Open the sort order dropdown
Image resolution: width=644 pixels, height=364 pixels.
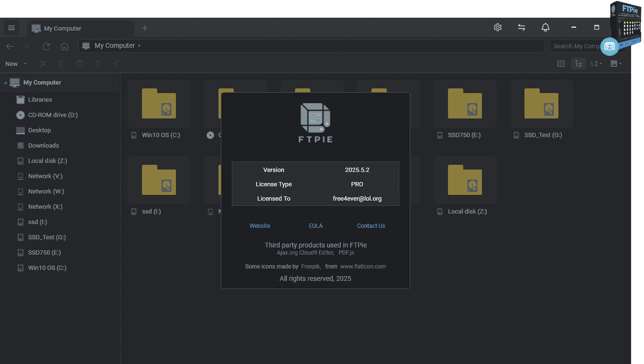click(x=596, y=64)
